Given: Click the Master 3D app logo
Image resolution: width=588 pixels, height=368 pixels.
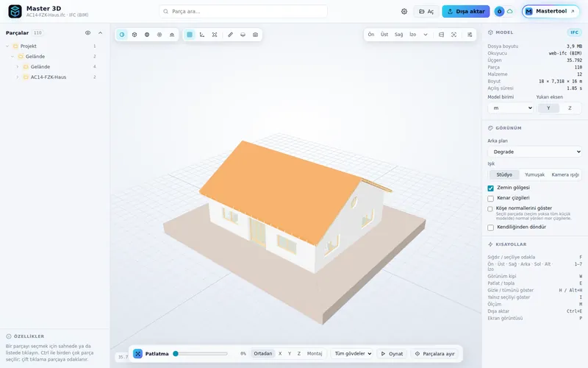Looking at the screenshot, I should pos(15,11).
